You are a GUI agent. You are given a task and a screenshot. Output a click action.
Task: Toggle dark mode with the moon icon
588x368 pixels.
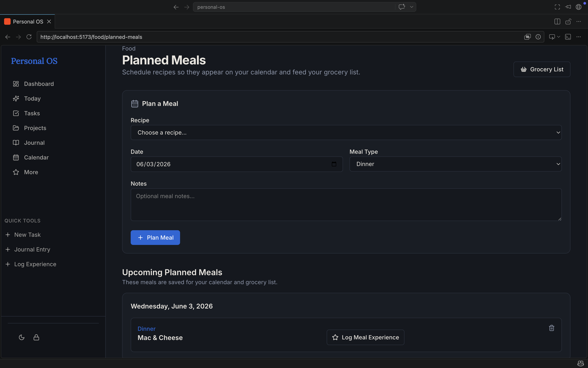[22, 337]
